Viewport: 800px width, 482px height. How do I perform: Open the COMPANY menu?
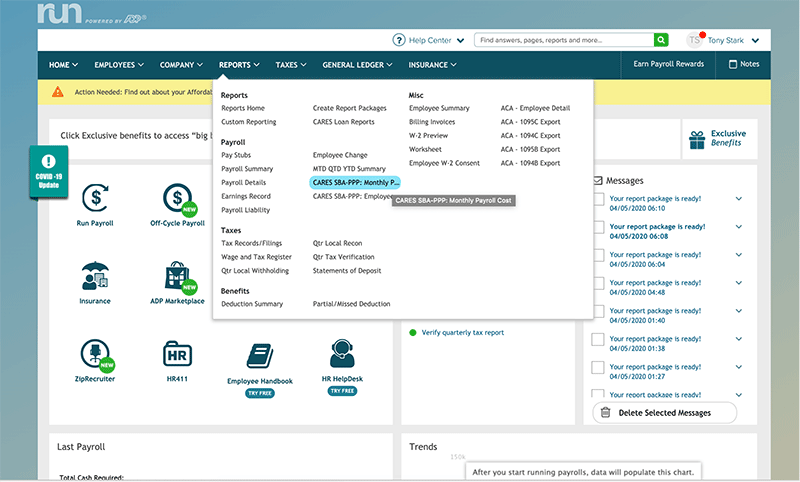click(x=181, y=65)
